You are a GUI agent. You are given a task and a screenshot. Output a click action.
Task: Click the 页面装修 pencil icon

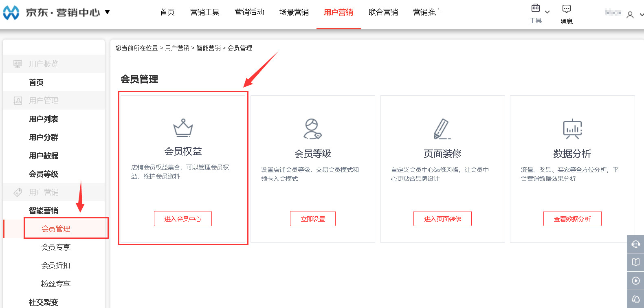(442, 129)
